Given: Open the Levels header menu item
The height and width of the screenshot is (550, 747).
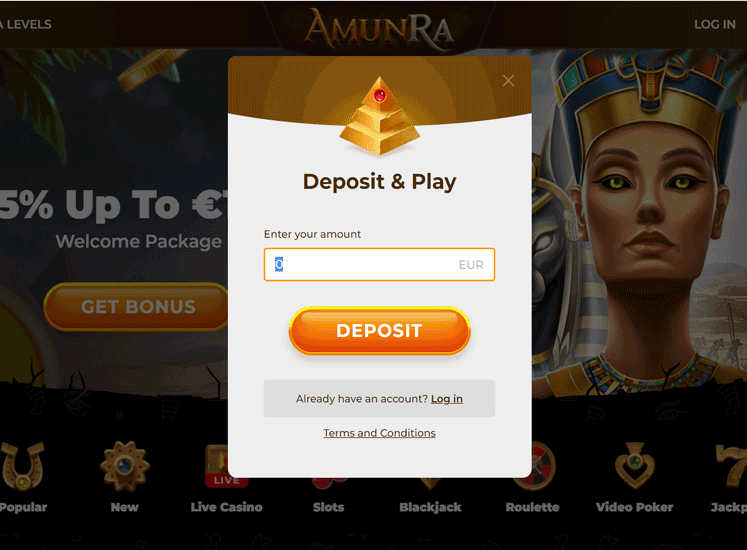Looking at the screenshot, I should click(x=26, y=24).
